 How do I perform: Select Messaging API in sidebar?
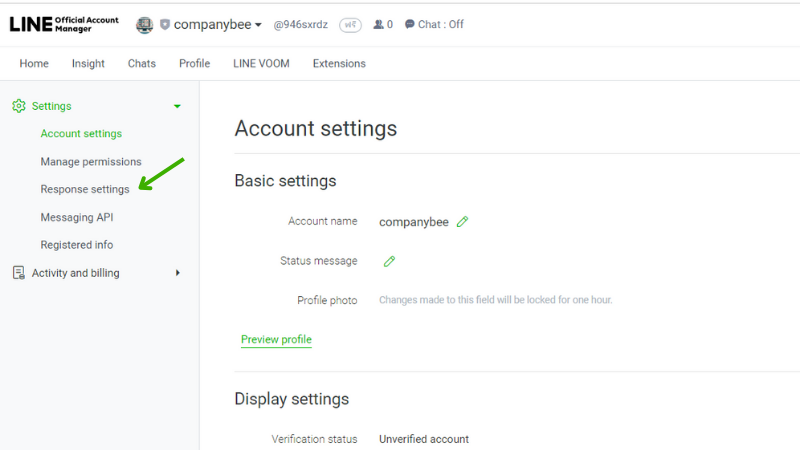point(77,217)
